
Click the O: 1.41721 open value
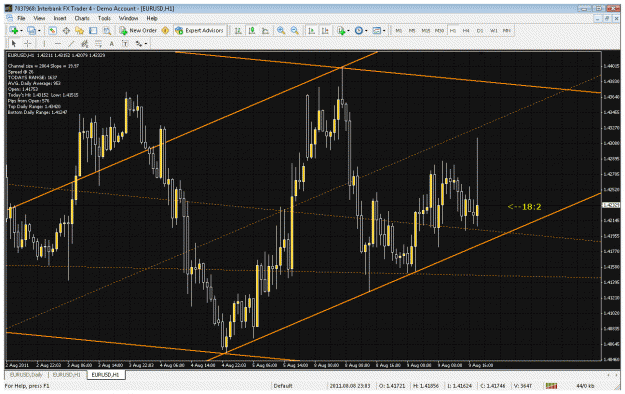(392, 386)
